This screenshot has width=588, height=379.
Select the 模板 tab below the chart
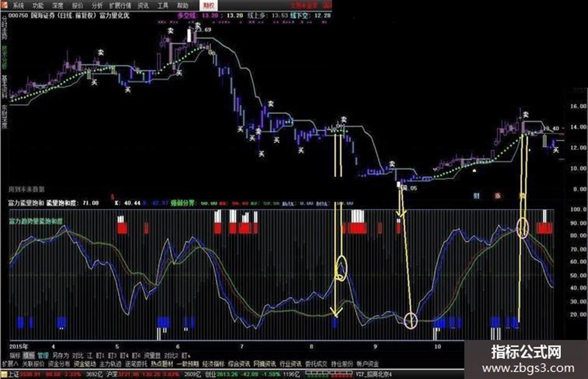click(x=29, y=355)
